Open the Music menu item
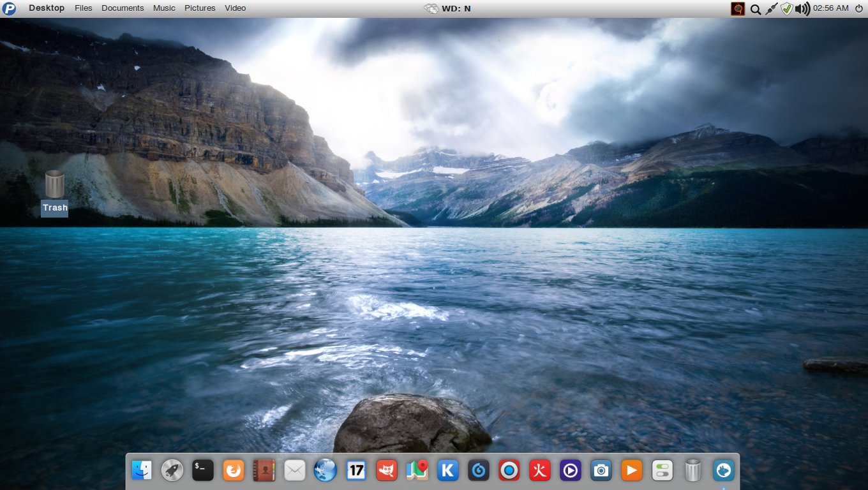Screen dimensions: 868x490 [164, 8]
